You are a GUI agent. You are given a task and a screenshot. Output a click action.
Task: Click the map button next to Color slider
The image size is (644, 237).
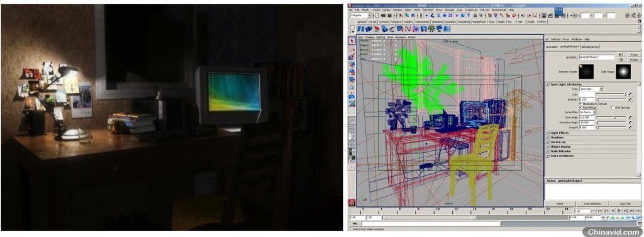pyautogui.click(x=630, y=94)
